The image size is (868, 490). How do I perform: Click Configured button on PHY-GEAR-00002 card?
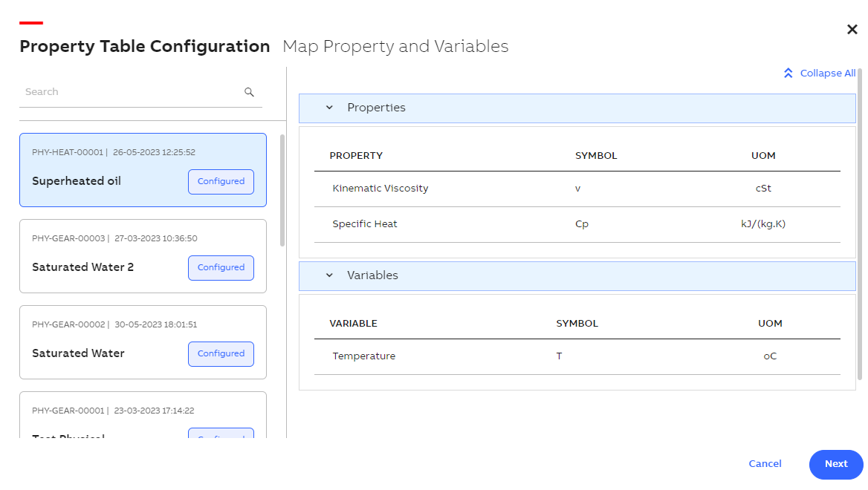(221, 354)
